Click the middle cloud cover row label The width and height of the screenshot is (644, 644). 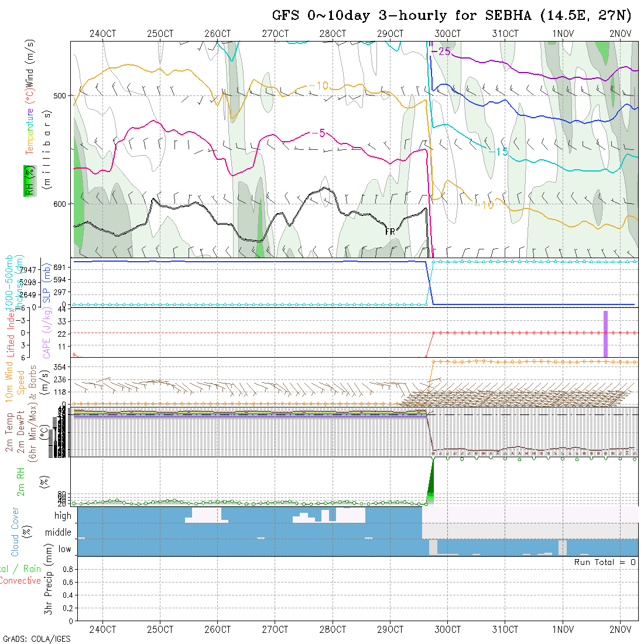pos(58,533)
